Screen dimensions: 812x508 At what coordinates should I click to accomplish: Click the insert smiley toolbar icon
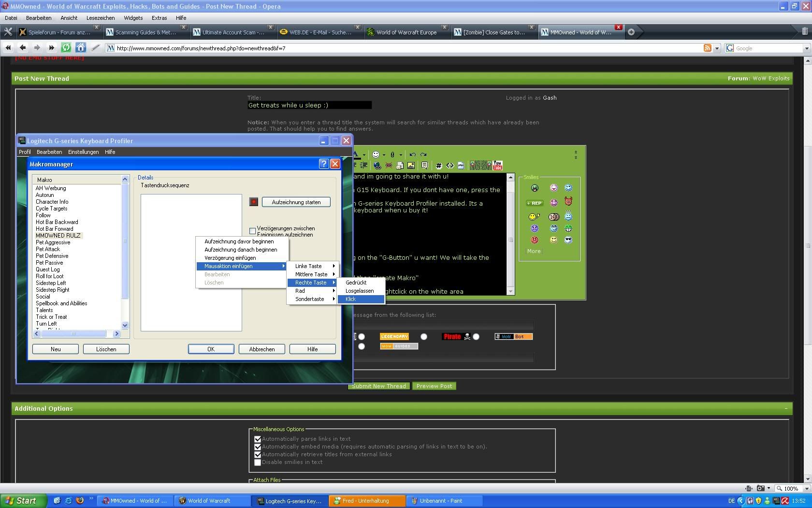[x=376, y=154]
